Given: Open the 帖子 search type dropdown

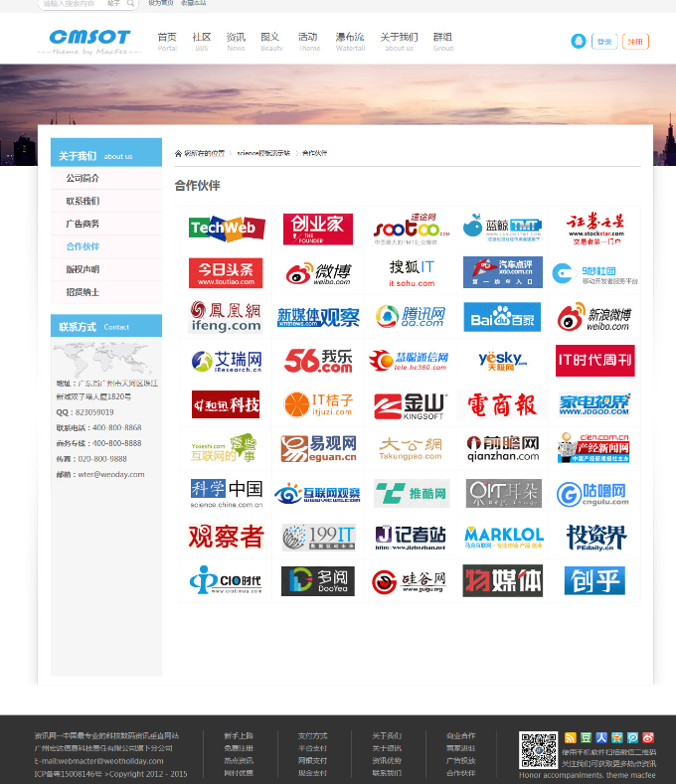Looking at the screenshot, I should pyautogui.click(x=114, y=4).
